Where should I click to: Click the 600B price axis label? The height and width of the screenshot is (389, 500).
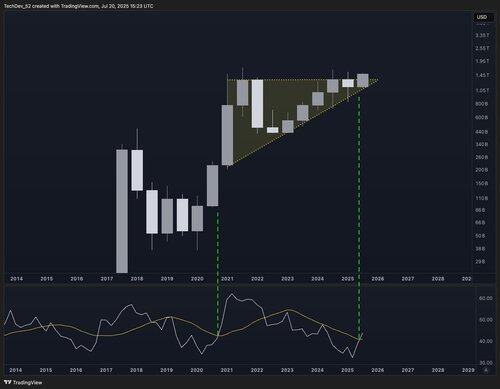pyautogui.click(x=482, y=118)
